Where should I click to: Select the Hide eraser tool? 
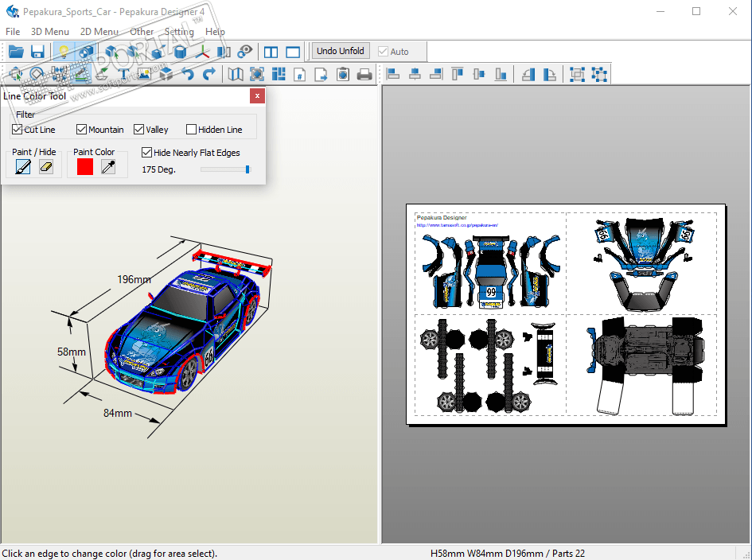tap(46, 167)
